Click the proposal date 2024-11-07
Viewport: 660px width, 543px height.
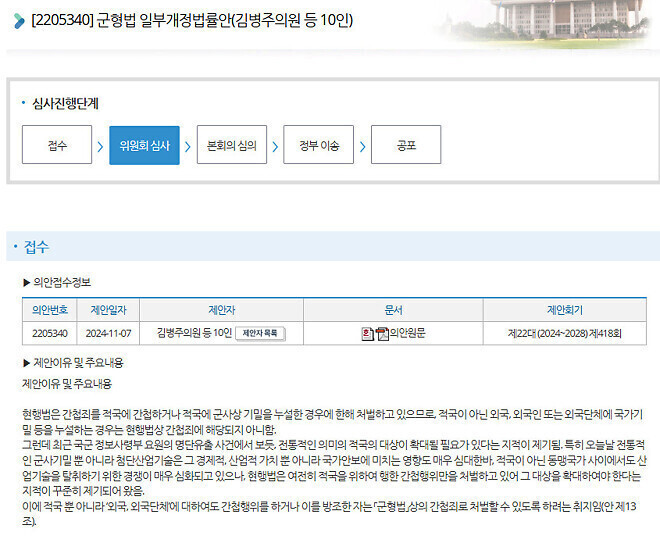[109, 333]
